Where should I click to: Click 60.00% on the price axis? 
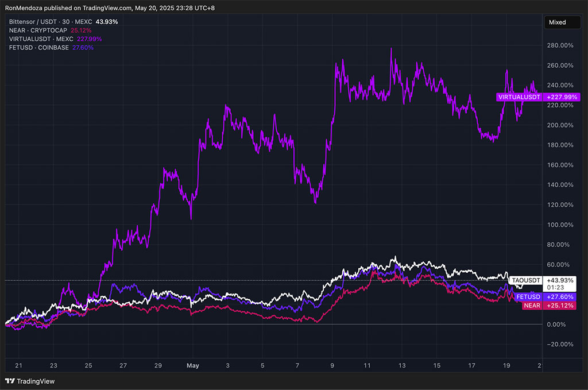[558, 264]
